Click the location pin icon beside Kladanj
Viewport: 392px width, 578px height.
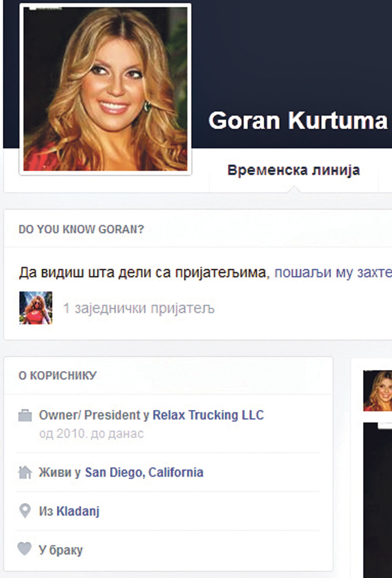click(25, 511)
